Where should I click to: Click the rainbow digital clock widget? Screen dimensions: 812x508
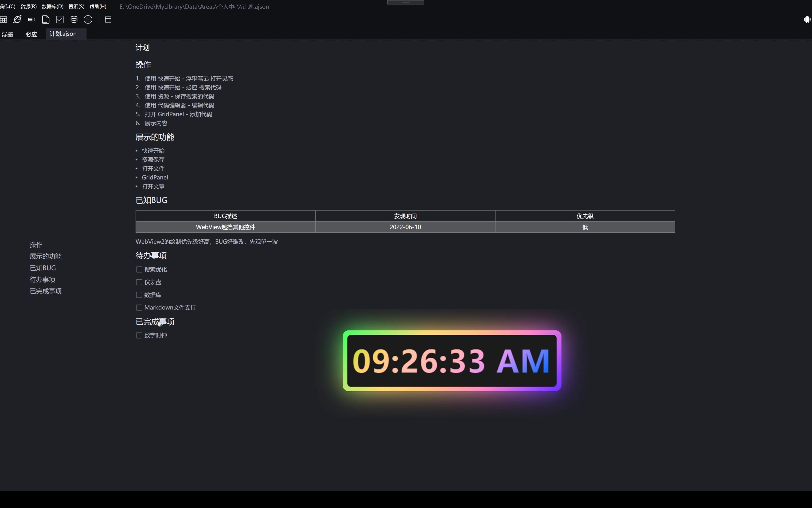pos(452,361)
